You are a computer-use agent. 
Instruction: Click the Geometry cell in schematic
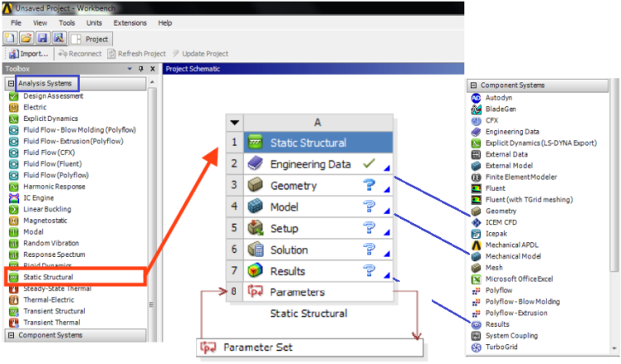pyautogui.click(x=318, y=185)
